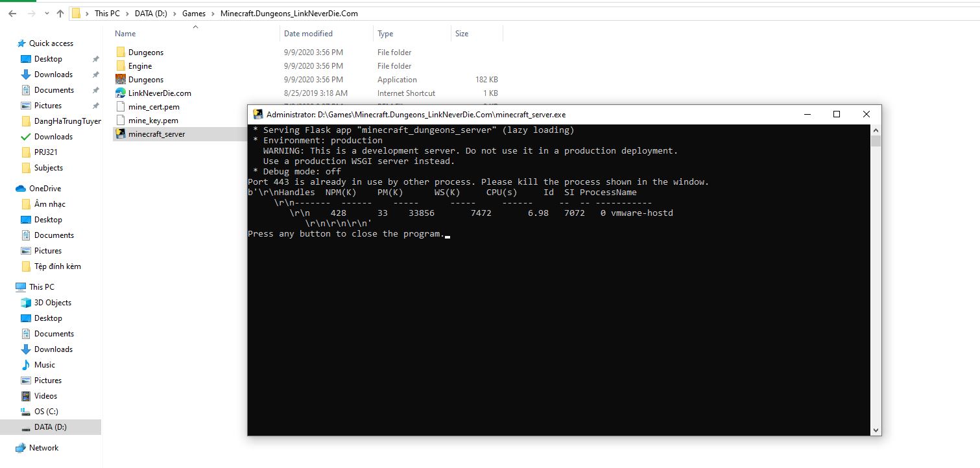The height and width of the screenshot is (468, 980).
Task: Click the console scrollbar down arrow
Action: point(876,430)
